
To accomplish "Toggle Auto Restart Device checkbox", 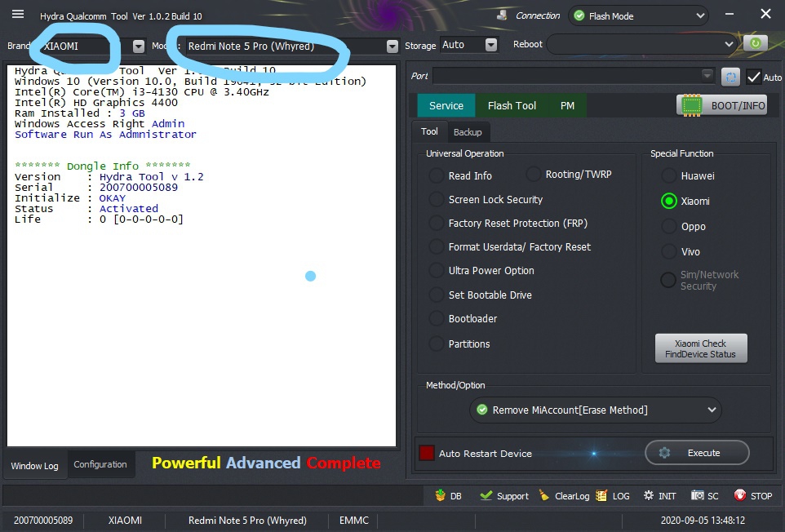I will click(427, 453).
